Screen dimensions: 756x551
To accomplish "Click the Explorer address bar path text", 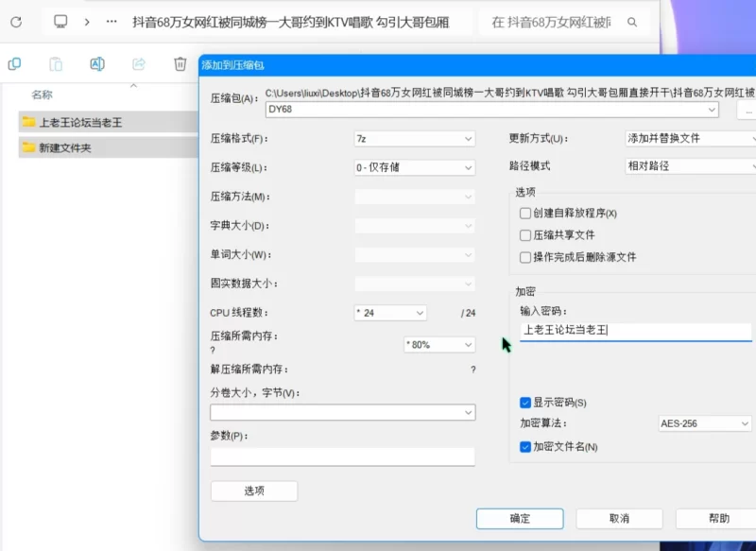I will (291, 22).
